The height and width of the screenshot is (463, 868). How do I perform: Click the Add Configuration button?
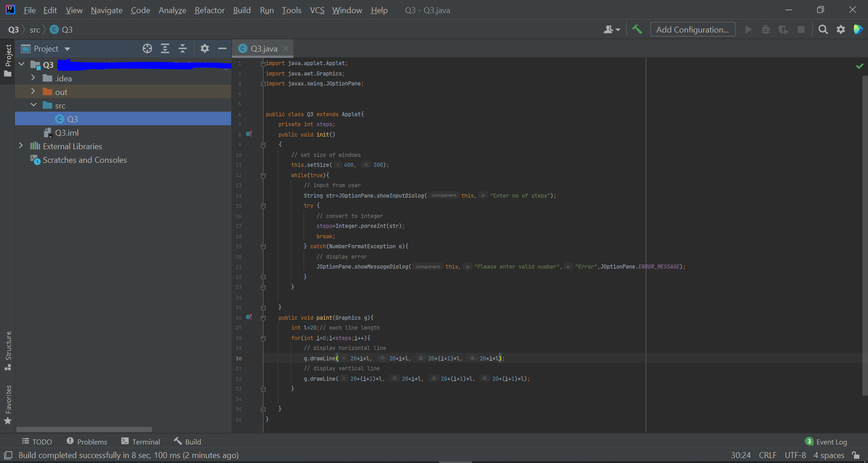click(693, 29)
